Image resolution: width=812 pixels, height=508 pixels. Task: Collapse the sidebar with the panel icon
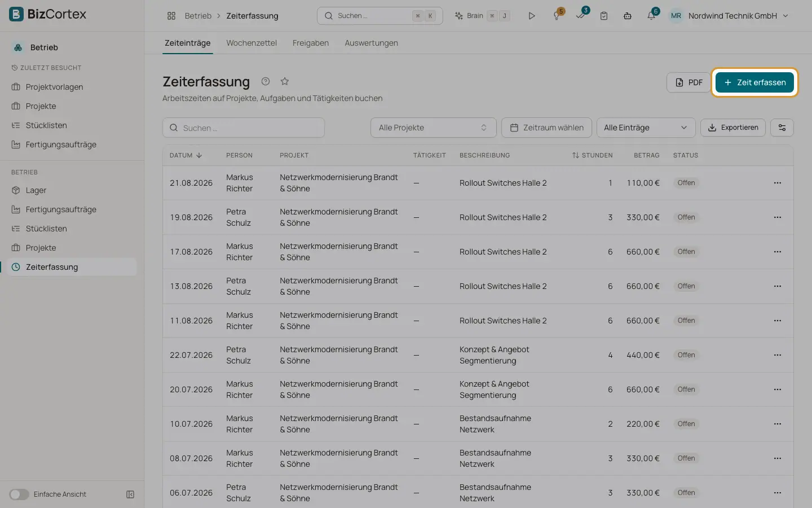pyautogui.click(x=130, y=494)
